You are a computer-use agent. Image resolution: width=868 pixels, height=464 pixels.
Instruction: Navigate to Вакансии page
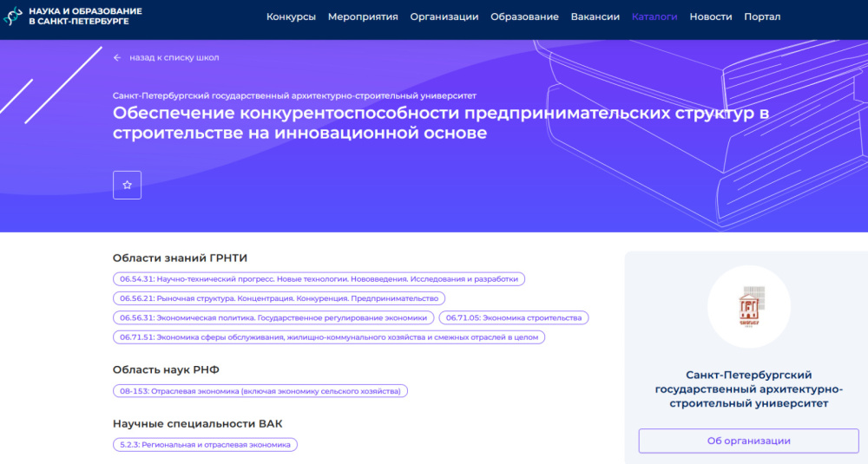595,16
